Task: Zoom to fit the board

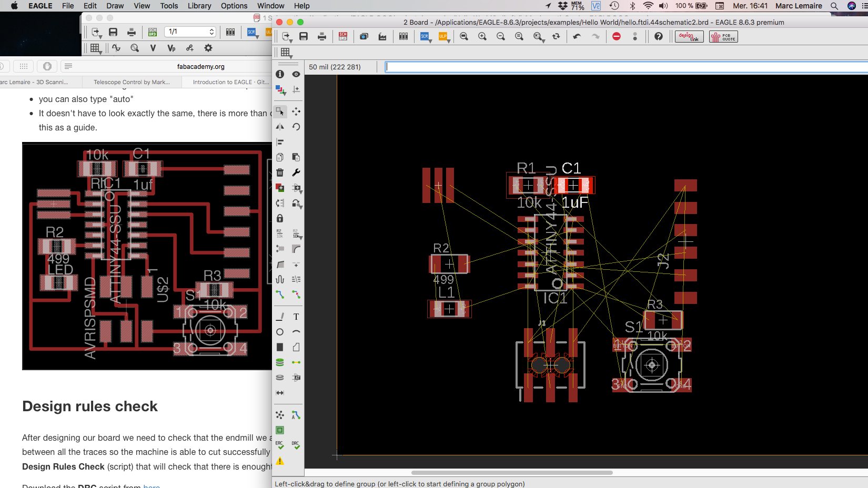Action: [x=464, y=36]
